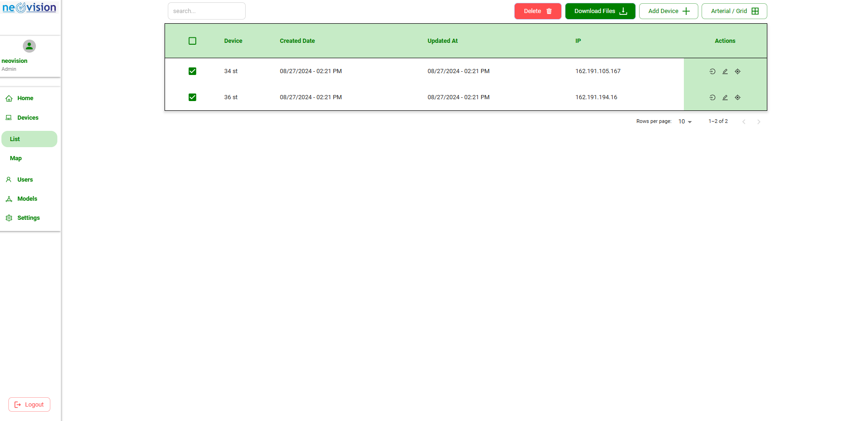
Task: Focus the device search field
Action: coord(207,11)
